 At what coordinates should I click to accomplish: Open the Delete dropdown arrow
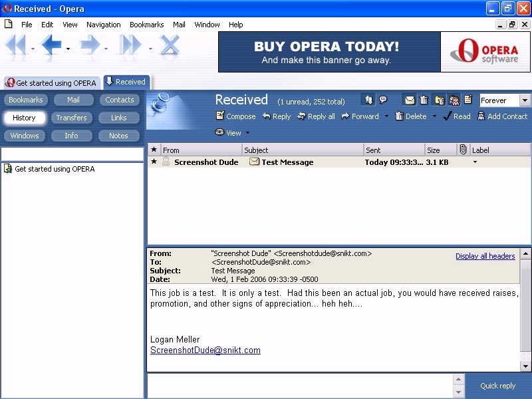pyautogui.click(x=434, y=116)
